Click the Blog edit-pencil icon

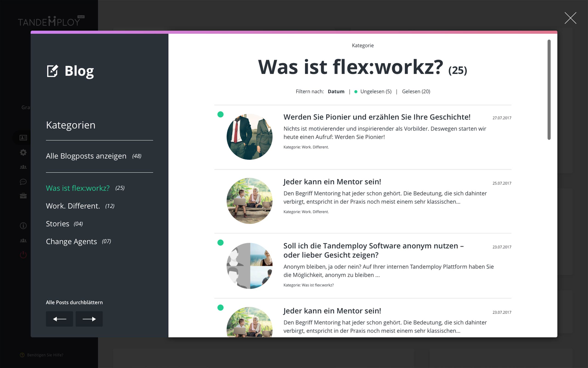pyautogui.click(x=52, y=71)
